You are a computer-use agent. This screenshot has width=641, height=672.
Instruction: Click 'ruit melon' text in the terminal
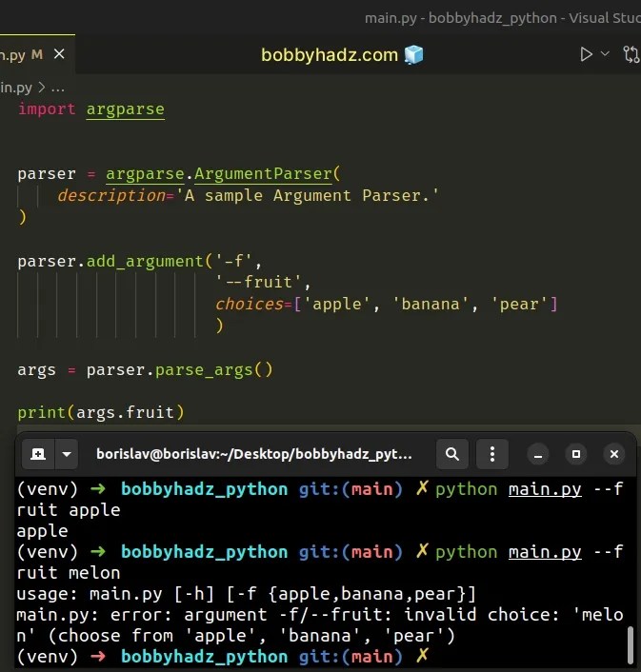pyautogui.click(x=69, y=573)
